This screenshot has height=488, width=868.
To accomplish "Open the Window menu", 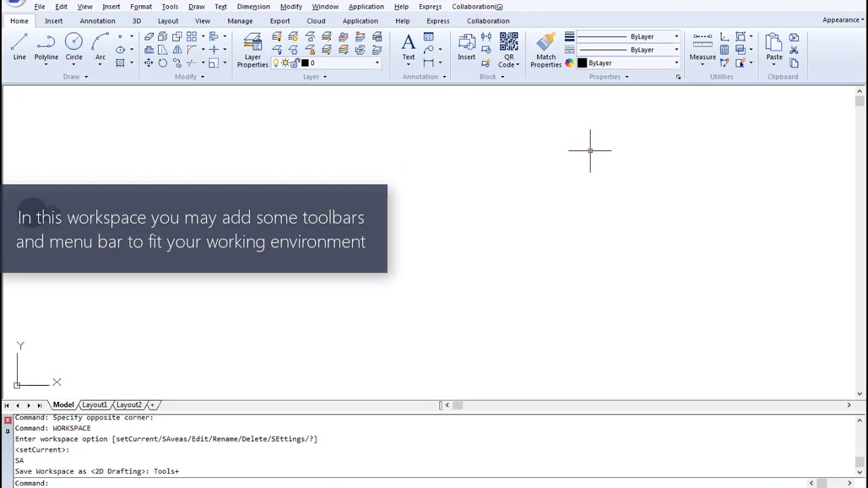I will pyautogui.click(x=325, y=7).
